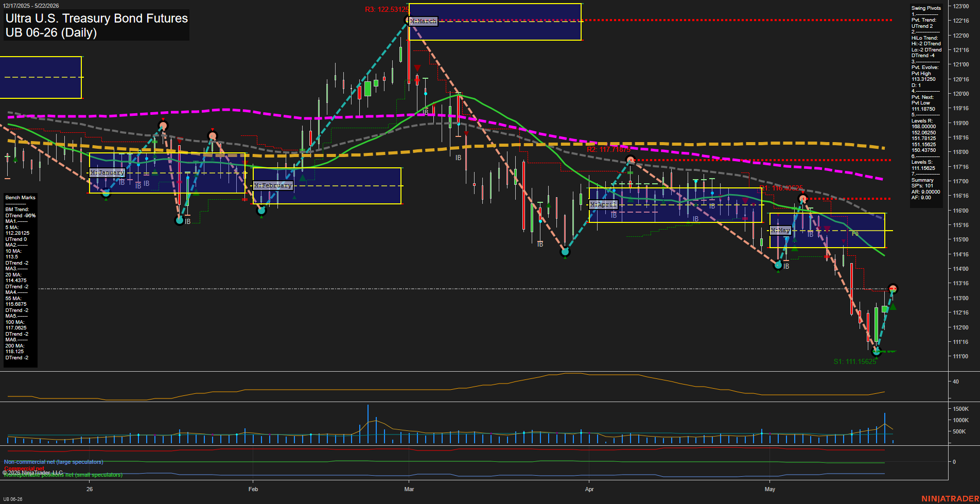Click the 1500K volume axis label

point(961,409)
